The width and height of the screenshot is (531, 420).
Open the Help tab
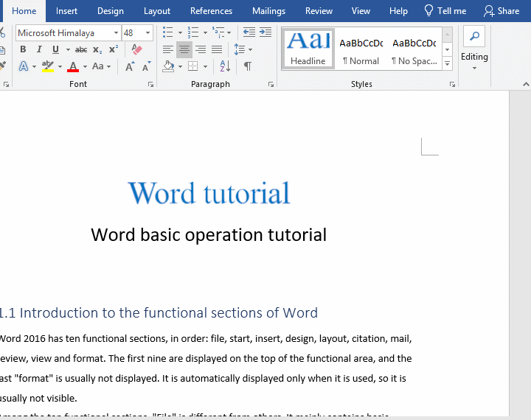click(x=398, y=11)
